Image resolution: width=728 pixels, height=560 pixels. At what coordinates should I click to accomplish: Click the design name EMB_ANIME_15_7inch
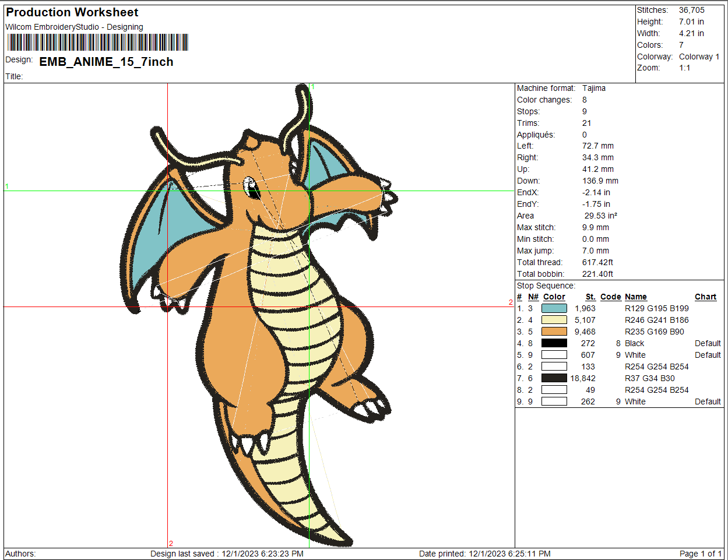pyautogui.click(x=106, y=62)
